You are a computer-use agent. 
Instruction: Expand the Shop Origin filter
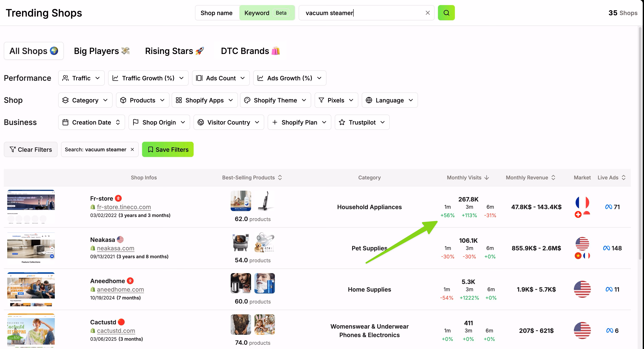pos(159,122)
